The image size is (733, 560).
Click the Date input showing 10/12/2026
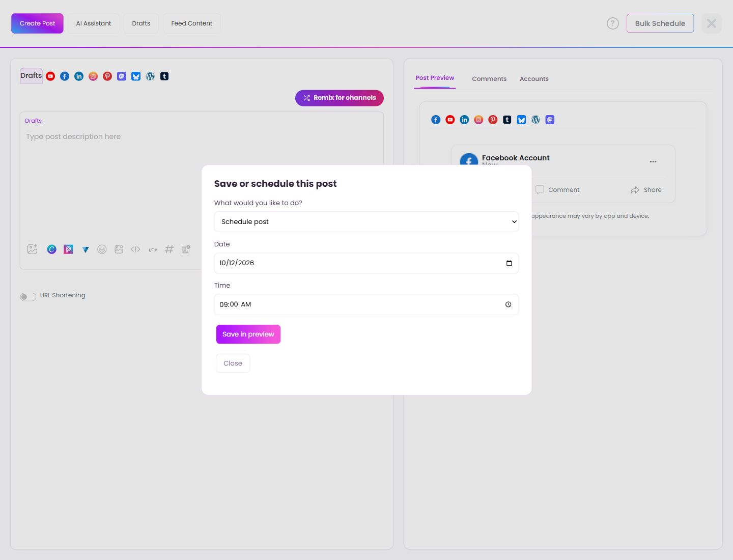click(366, 263)
